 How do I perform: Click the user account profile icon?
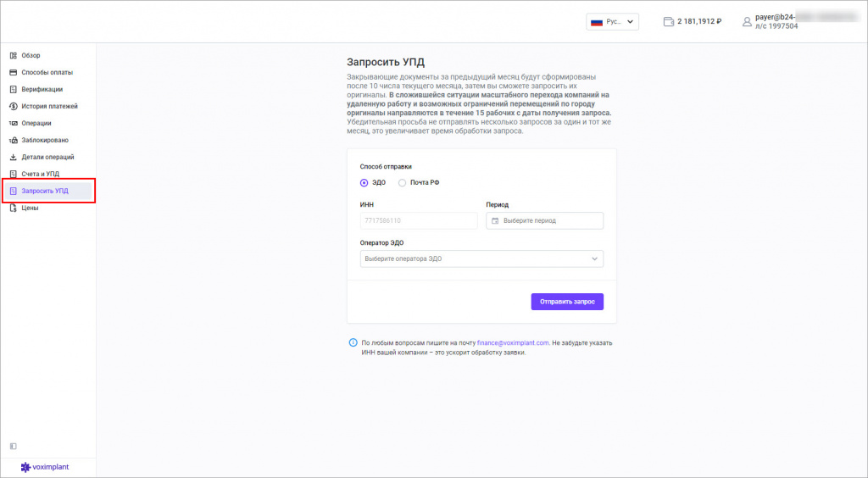[747, 21]
